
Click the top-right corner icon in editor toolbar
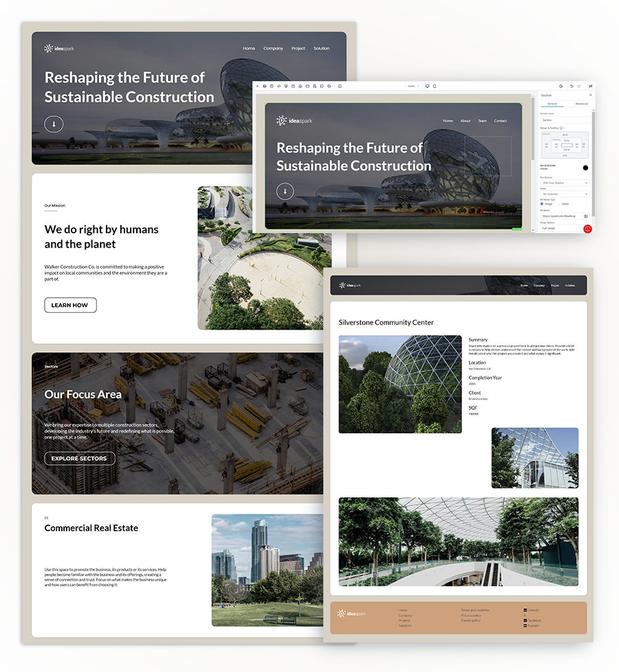coord(590,86)
